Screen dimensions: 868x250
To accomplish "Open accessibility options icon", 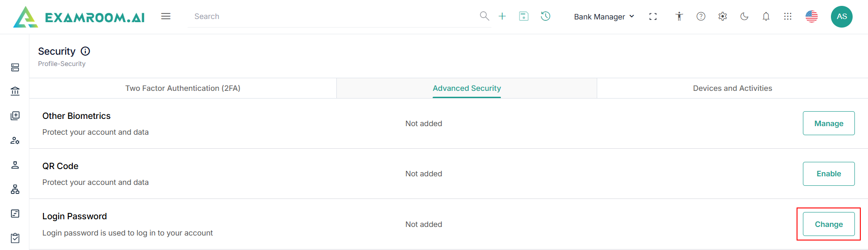I will coord(679,17).
